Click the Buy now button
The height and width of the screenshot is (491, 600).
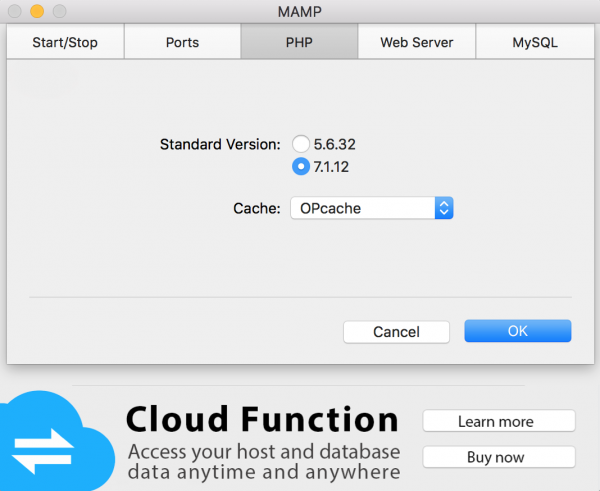pyautogui.click(x=499, y=457)
